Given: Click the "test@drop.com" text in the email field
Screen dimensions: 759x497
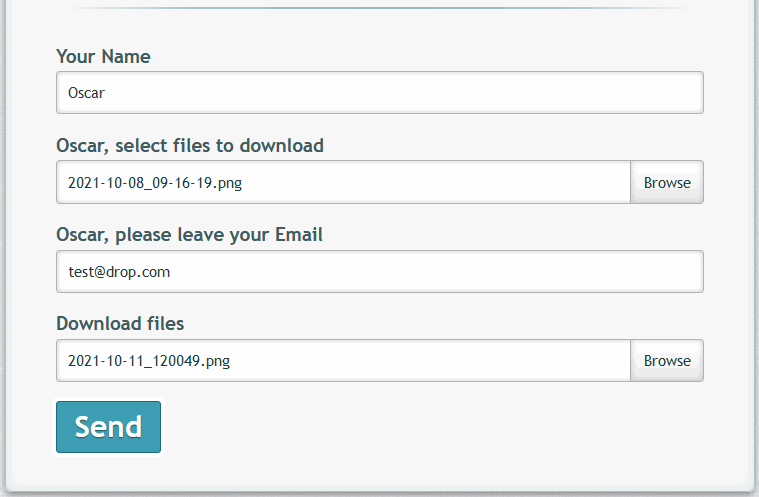Looking at the screenshot, I should click(x=112, y=271).
